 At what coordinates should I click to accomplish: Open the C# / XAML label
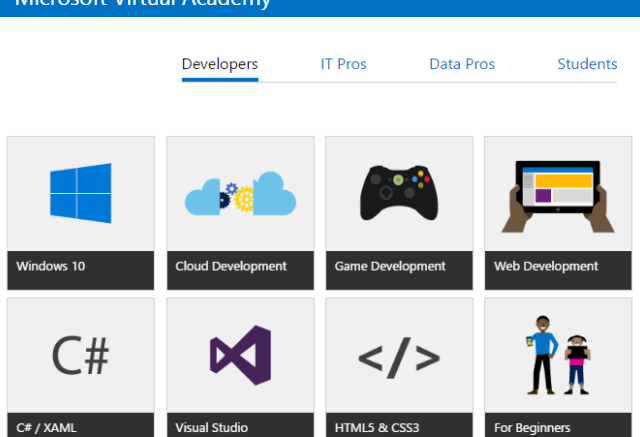pos(46,428)
